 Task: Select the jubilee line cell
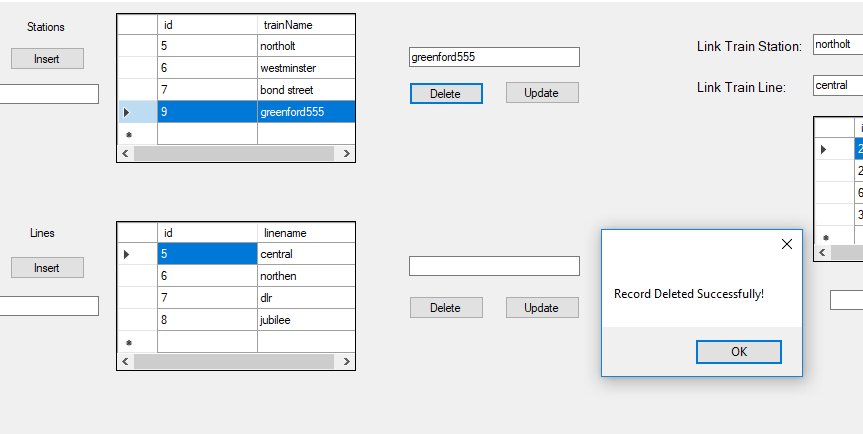click(305, 320)
